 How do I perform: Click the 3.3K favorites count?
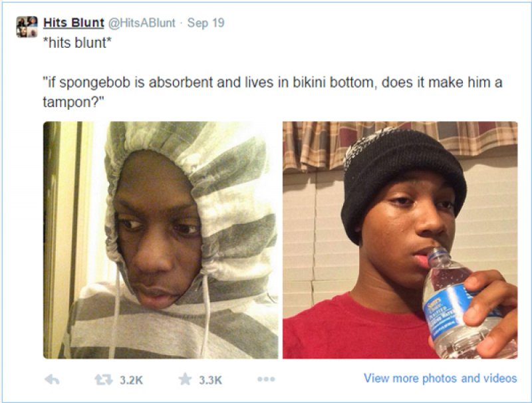[x=210, y=380]
